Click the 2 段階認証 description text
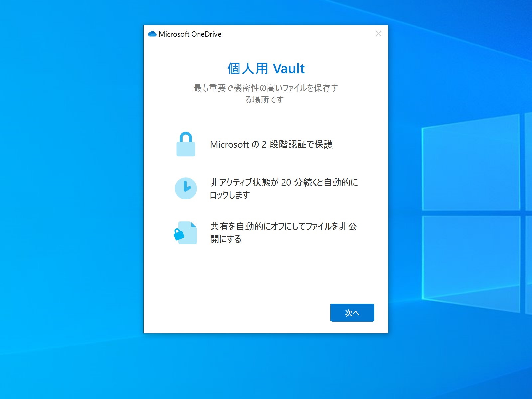532x399 pixels. [x=272, y=145]
